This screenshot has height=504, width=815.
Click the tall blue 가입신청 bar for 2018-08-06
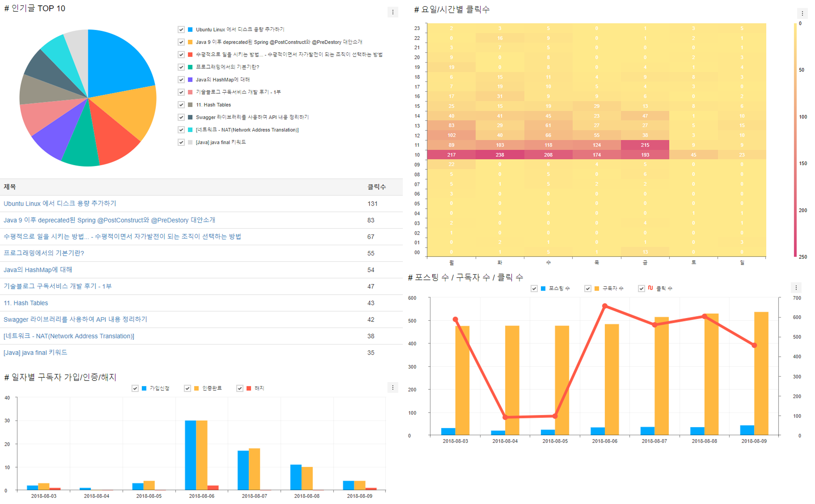tap(190, 455)
